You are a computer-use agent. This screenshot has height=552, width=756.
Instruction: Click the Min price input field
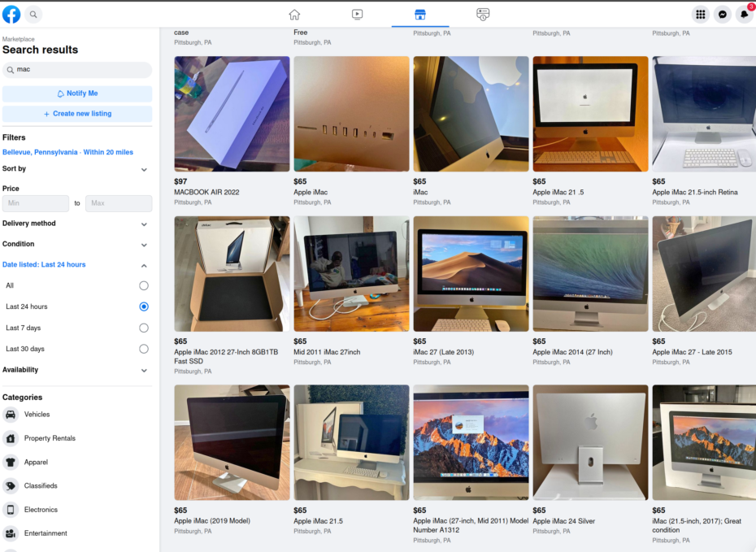(x=36, y=203)
